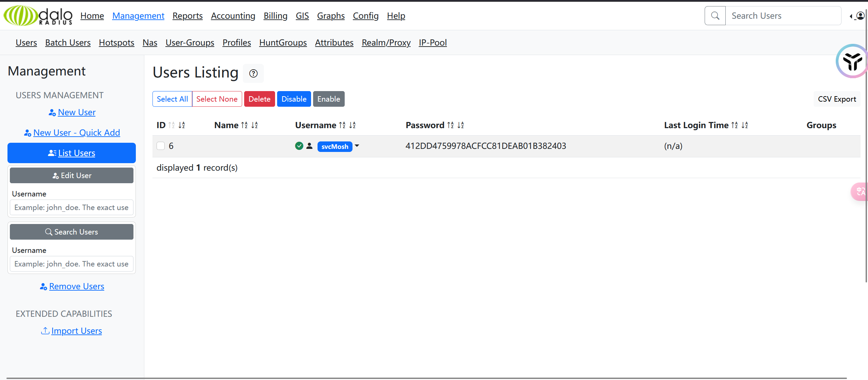Screen dimensions: 868x380
Task: Click the CSV Export button
Action: (837, 99)
